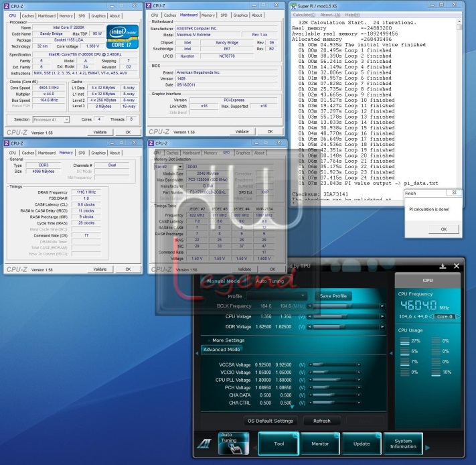Switch to Manual Mode tab
Image resolution: width=476 pixels, height=465 pixels.
224,281
